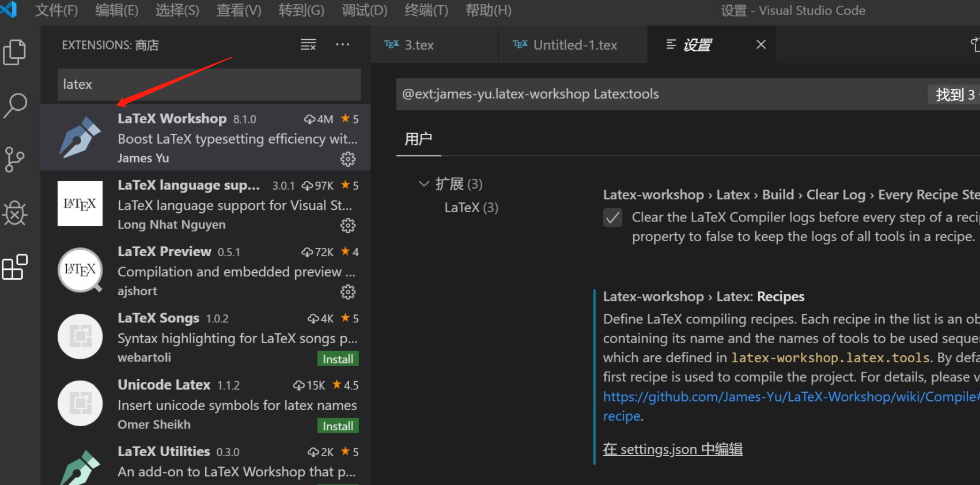This screenshot has width=980, height=485.
Task: Click the extensions search box with latex
Action: click(209, 84)
